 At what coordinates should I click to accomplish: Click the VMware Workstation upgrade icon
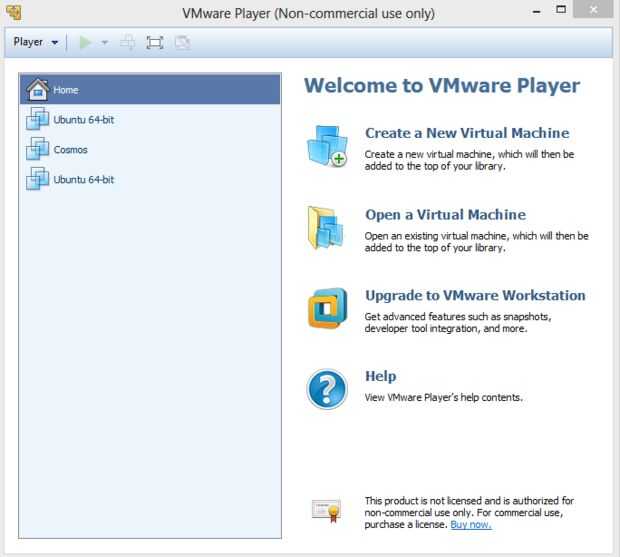pyautogui.click(x=327, y=308)
